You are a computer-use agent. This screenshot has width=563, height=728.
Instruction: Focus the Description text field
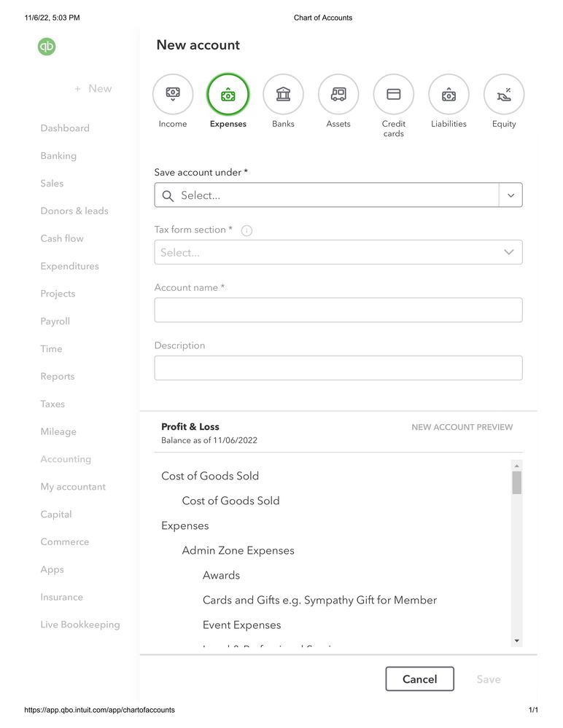338,368
